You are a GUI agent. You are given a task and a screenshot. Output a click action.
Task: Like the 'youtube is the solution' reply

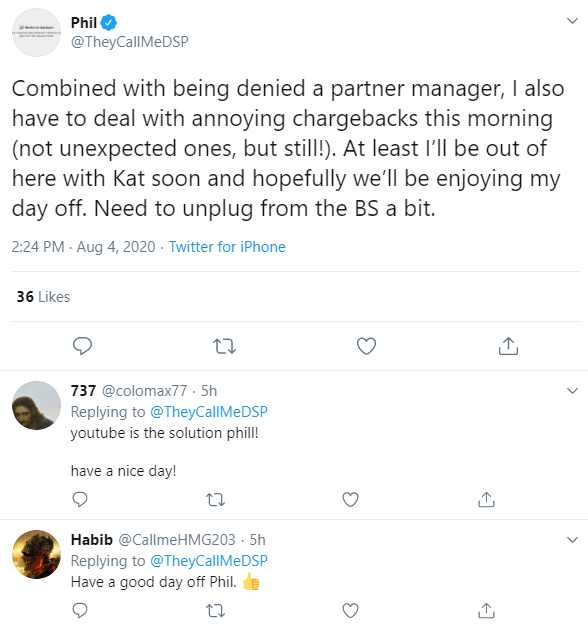[350, 499]
